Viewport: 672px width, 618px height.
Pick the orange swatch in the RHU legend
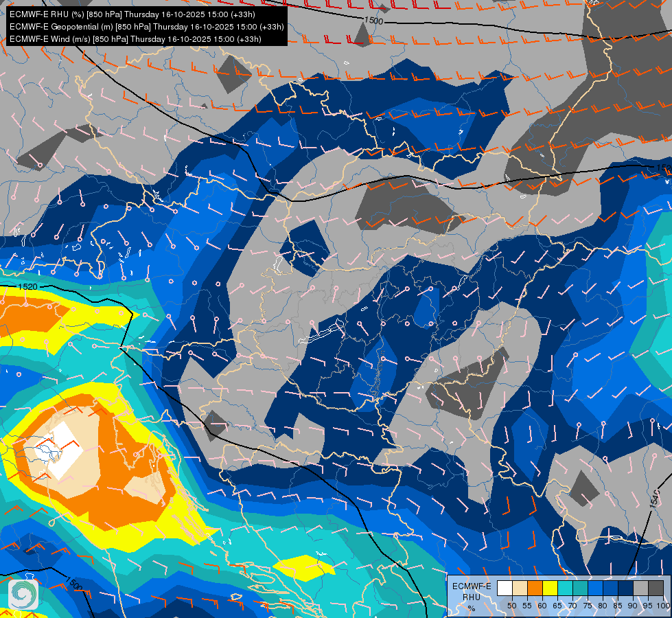coord(535,588)
